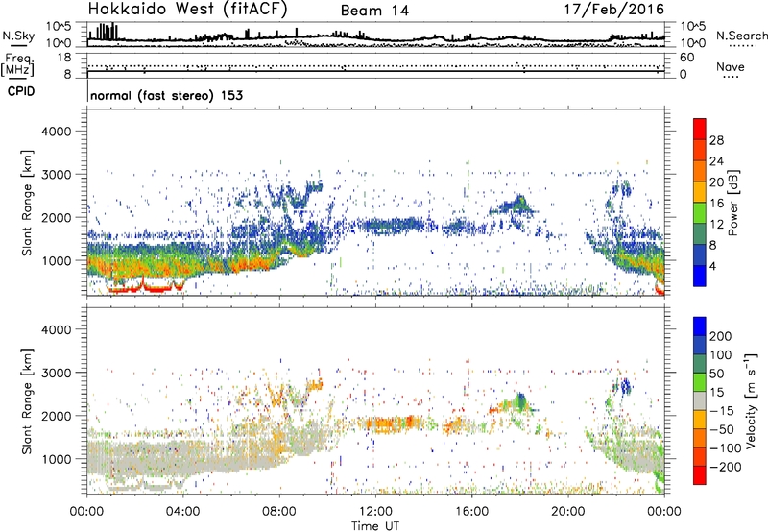
Task: Click the gray segment of the Velocity color bar
Action: (x=700, y=401)
